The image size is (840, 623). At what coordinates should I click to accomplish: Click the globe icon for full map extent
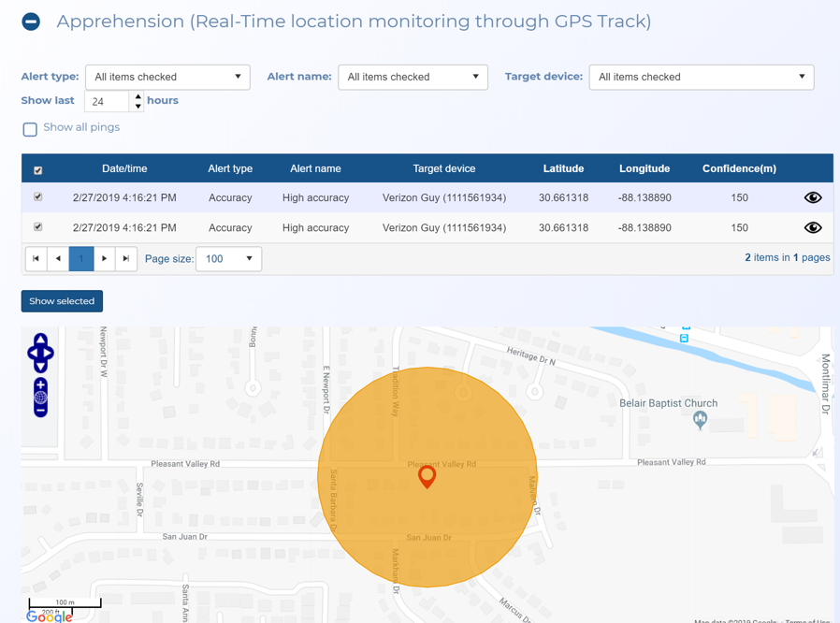tap(40, 398)
